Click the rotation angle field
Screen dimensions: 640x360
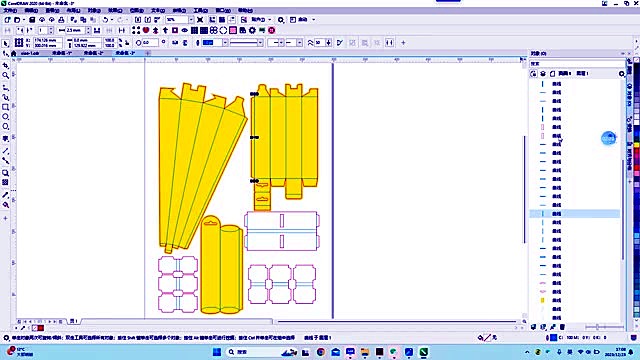(x=150, y=42)
